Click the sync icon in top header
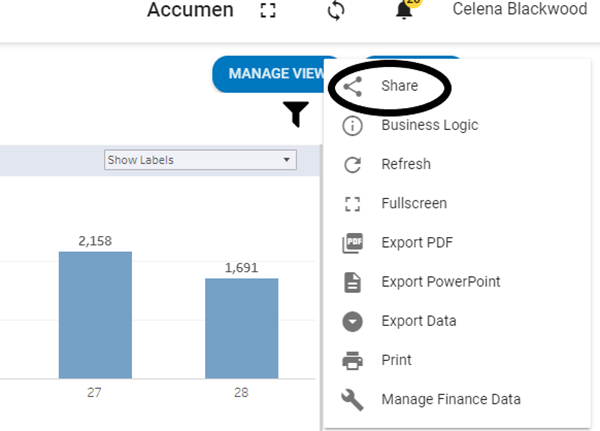Image resolution: width=600 pixels, height=431 pixels. point(336,11)
